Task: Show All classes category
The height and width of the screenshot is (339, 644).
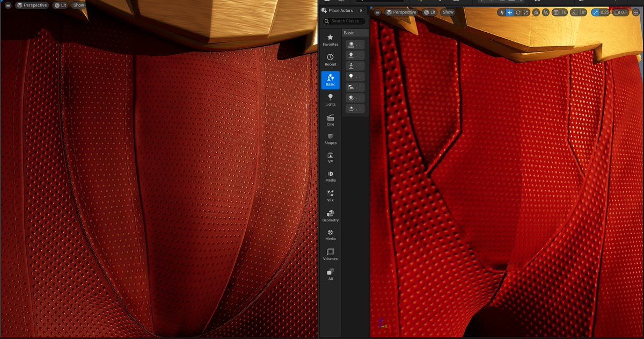Action: [x=330, y=275]
